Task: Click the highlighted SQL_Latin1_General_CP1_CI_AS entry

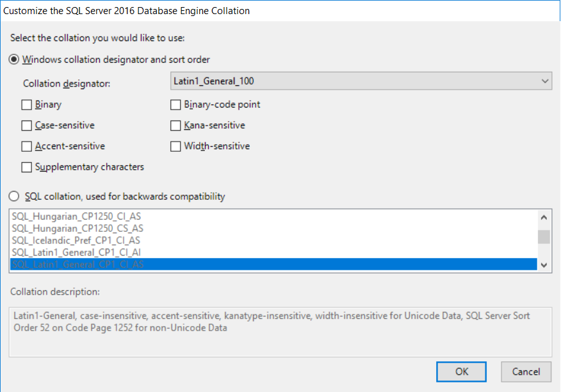Action: pyautogui.click(x=273, y=264)
